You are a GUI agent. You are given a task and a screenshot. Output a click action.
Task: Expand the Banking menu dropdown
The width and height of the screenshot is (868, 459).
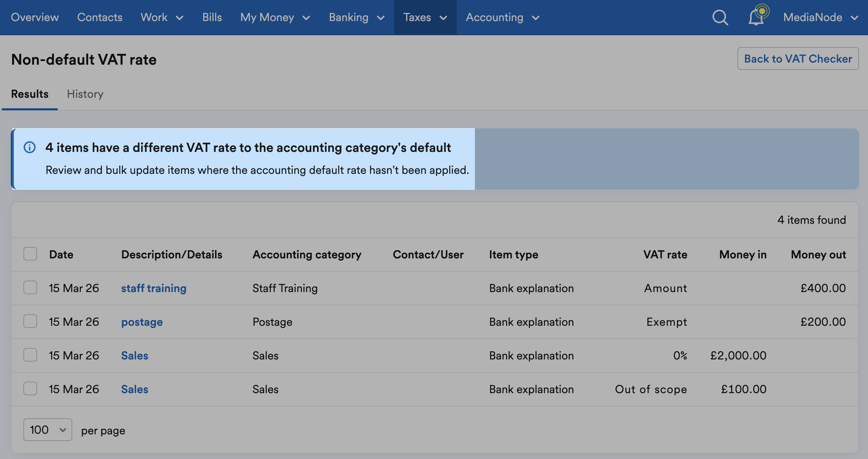(356, 17)
